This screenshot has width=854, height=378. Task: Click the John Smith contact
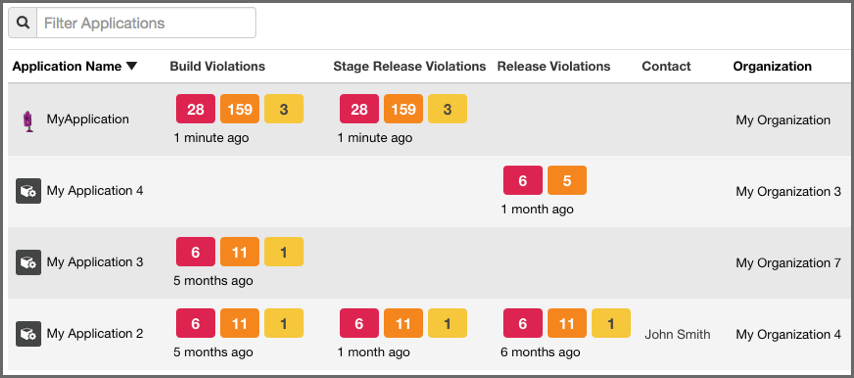(x=678, y=334)
